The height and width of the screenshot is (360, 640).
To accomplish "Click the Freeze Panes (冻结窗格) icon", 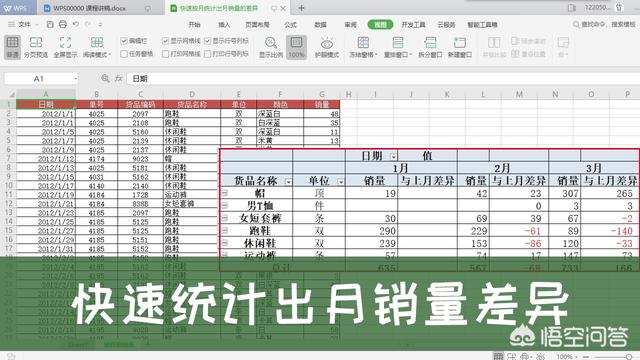I will tap(363, 42).
